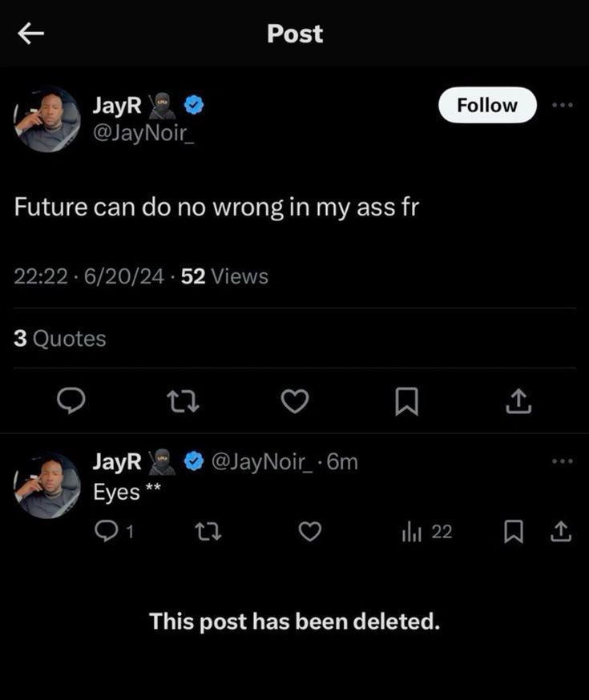Tap the verified badge beside JayR
This screenshot has height=700, width=589.
194,105
